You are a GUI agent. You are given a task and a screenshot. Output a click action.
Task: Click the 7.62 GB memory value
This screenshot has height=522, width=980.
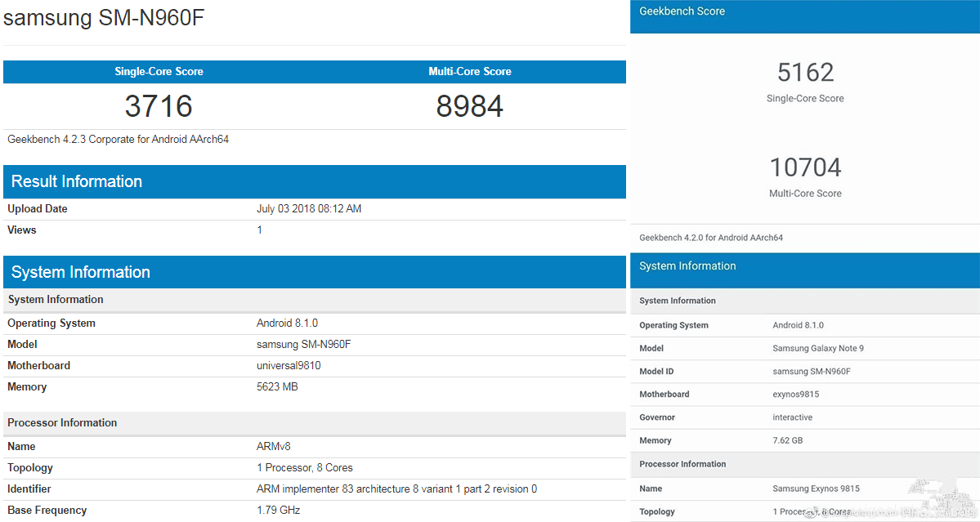[x=789, y=441]
